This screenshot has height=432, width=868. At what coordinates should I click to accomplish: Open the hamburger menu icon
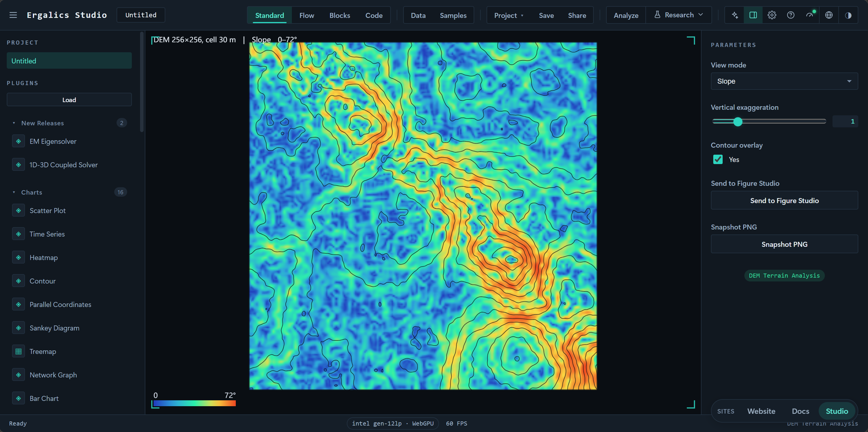[x=13, y=15]
